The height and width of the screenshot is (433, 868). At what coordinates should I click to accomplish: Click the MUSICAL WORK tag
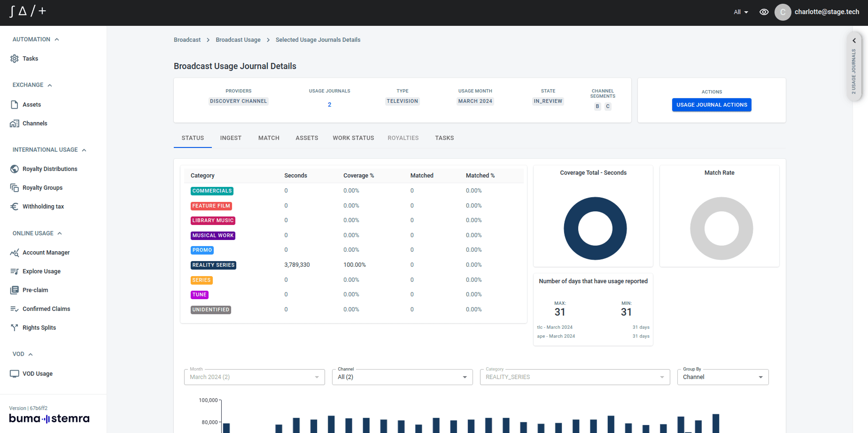pyautogui.click(x=213, y=236)
